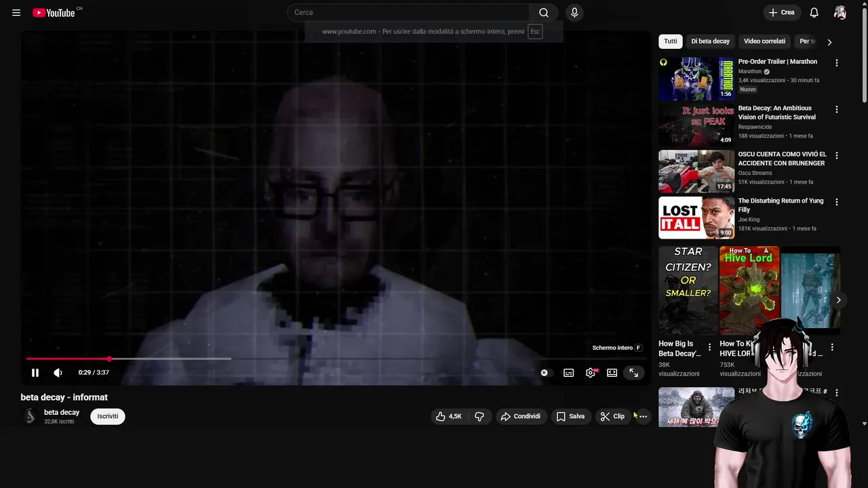Toggle subtitles in the player
This screenshot has height=488, width=868.
coord(569,373)
